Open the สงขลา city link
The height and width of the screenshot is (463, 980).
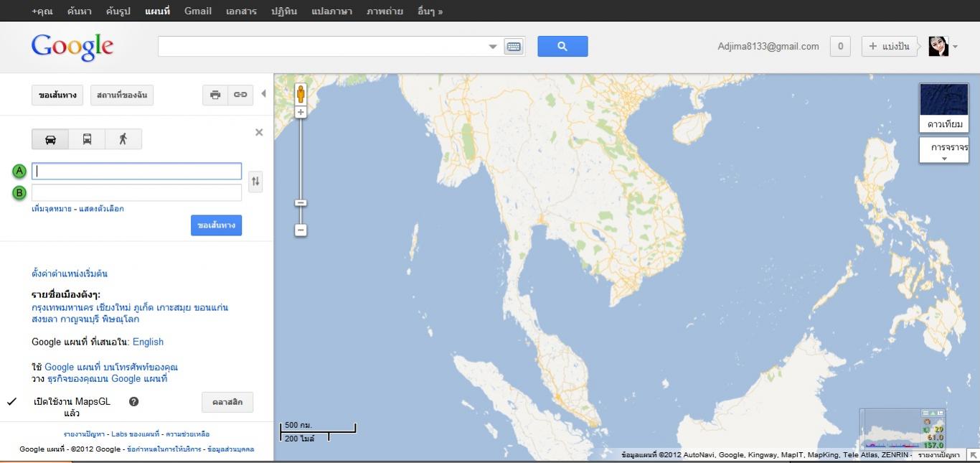pos(45,319)
